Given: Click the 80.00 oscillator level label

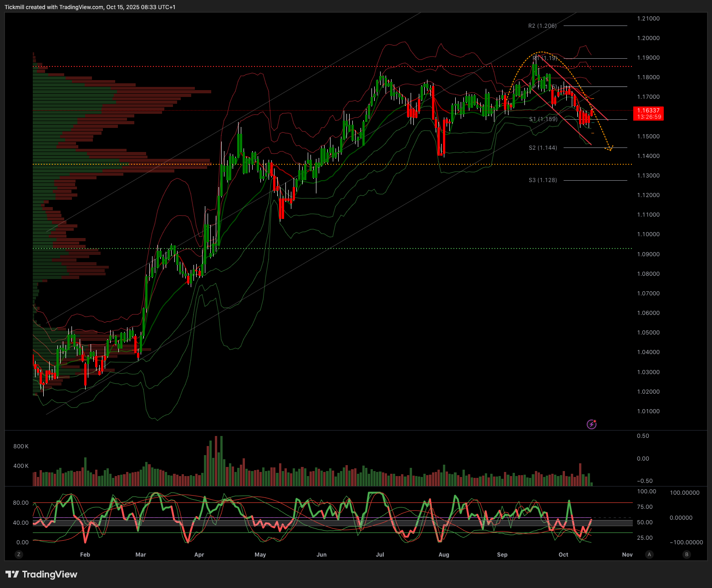Looking at the screenshot, I should [x=20, y=503].
